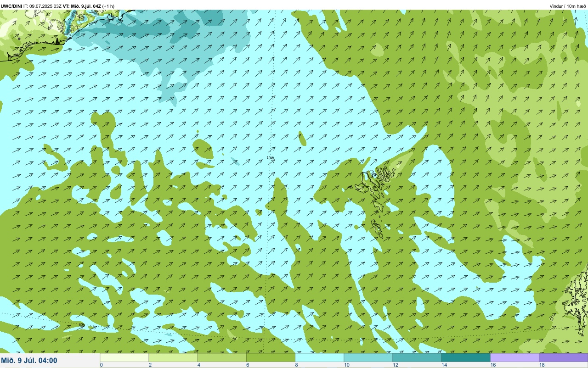Click the purple legend swatch above 18 m/s
The height and width of the screenshot is (368, 588).
tap(563, 357)
